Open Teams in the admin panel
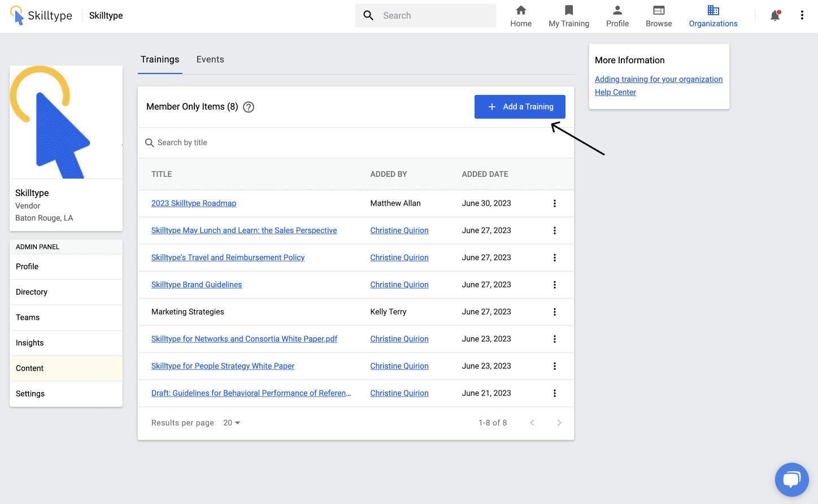The height and width of the screenshot is (504, 818). click(66, 318)
